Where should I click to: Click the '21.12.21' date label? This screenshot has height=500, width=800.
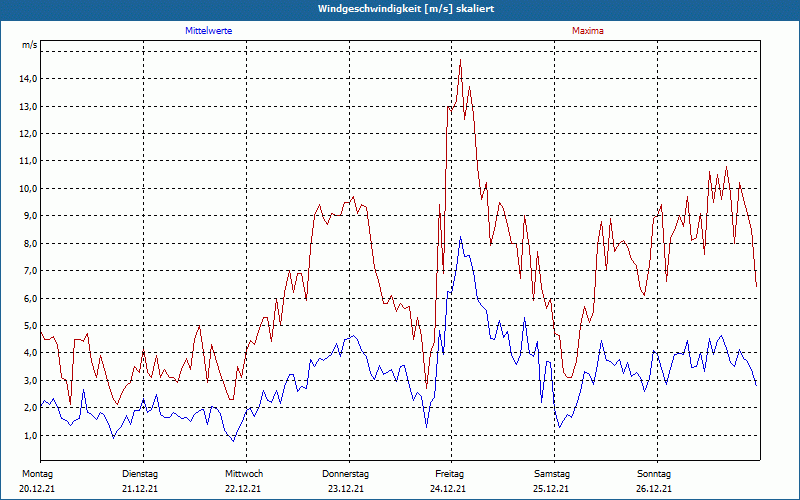click(x=140, y=489)
